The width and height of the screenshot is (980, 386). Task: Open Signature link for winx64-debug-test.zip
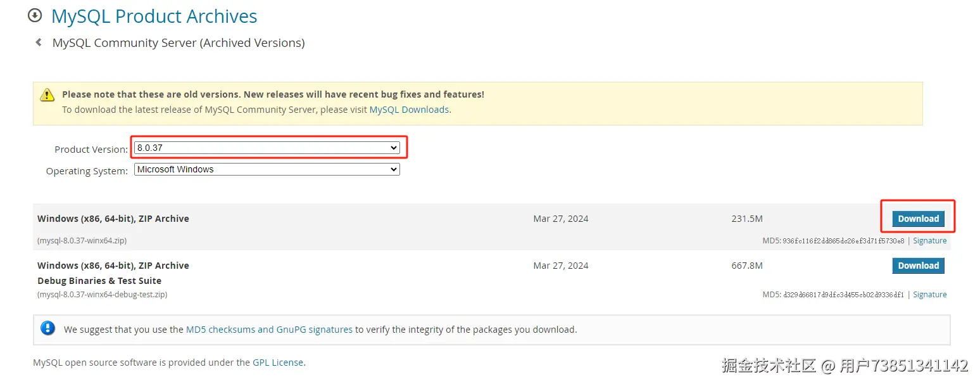pos(929,295)
